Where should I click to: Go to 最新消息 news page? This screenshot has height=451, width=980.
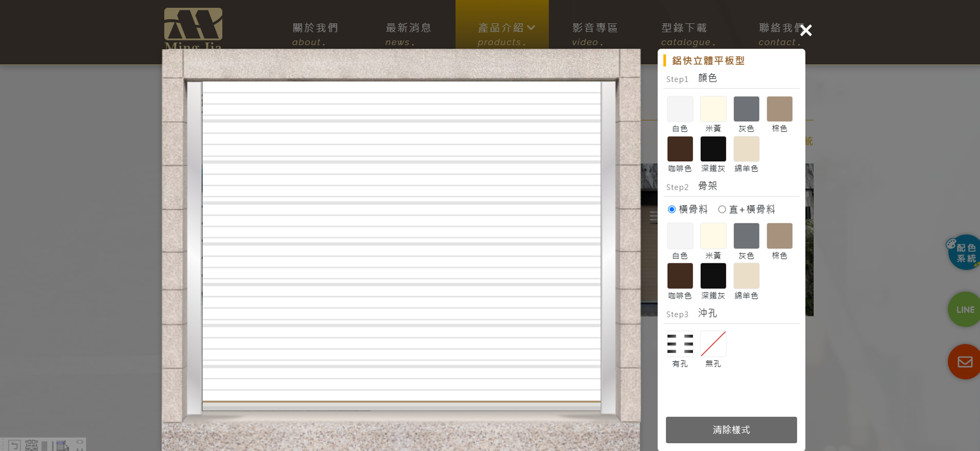pos(408,33)
